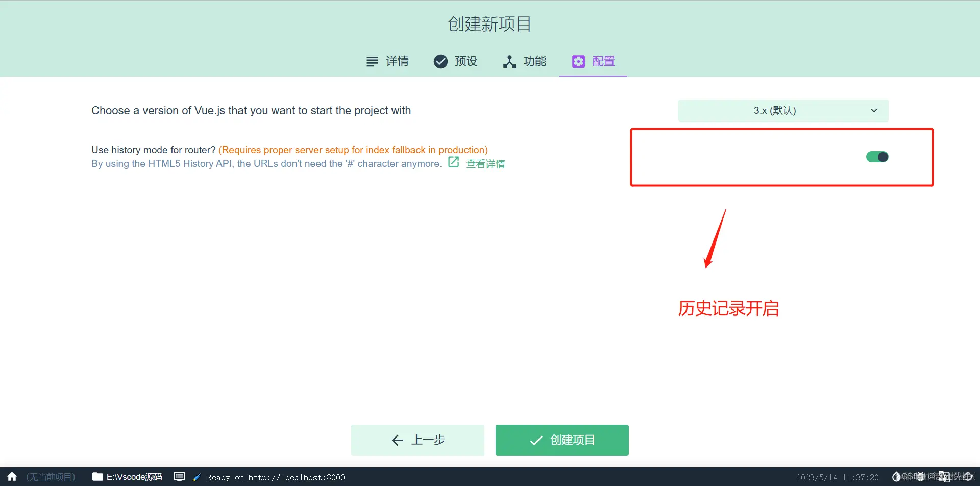This screenshot has width=980, height=486.
Task: Click the folder icon next to E:\Vscode源码
Action: click(x=97, y=477)
